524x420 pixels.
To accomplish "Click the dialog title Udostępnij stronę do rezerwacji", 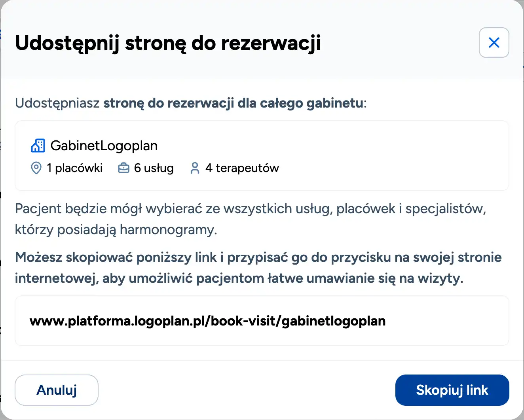I will (x=169, y=44).
